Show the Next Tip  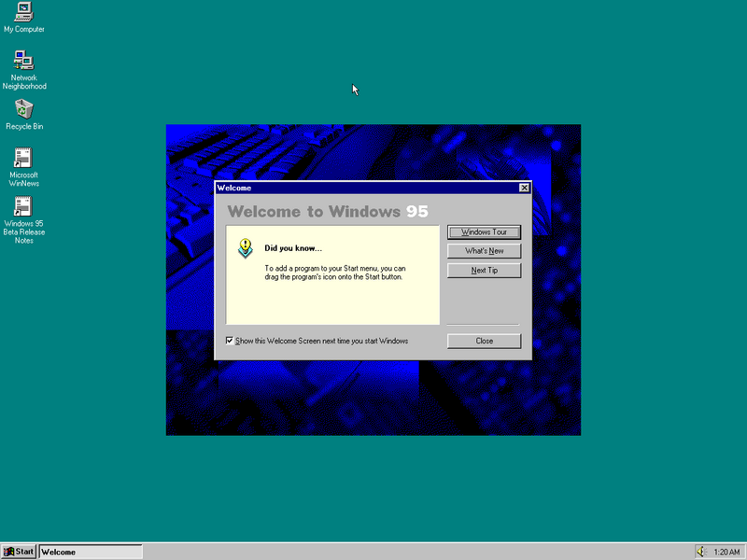484,270
